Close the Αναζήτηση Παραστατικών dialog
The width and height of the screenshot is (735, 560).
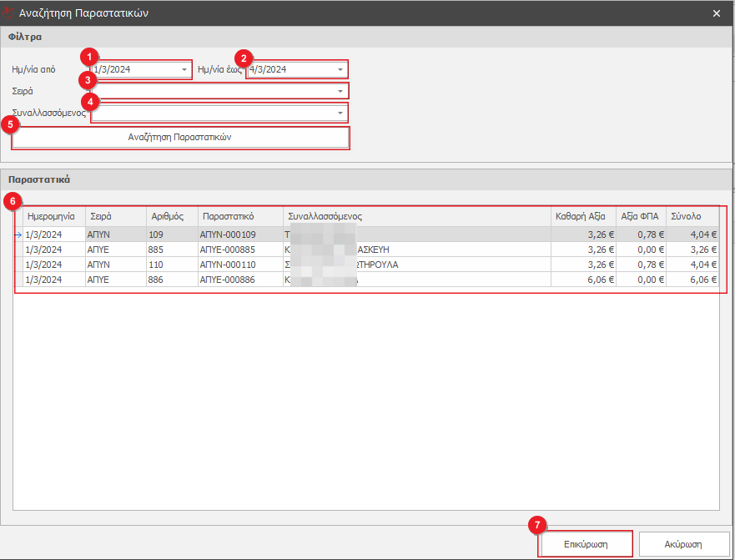click(x=717, y=13)
